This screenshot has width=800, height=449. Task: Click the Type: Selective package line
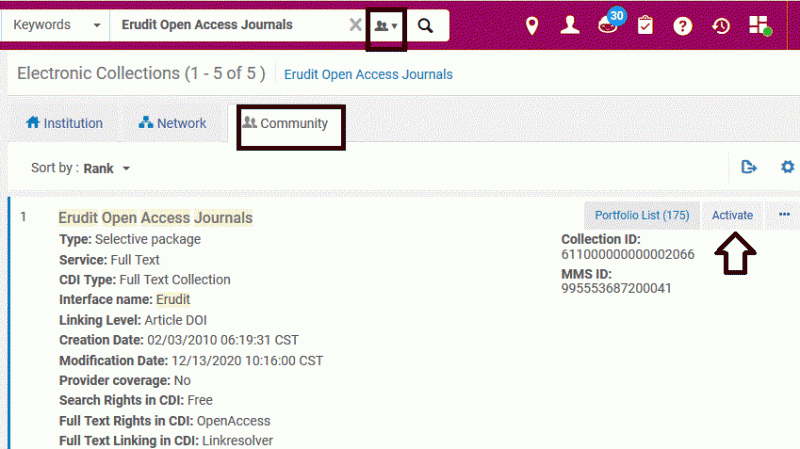tap(130, 239)
